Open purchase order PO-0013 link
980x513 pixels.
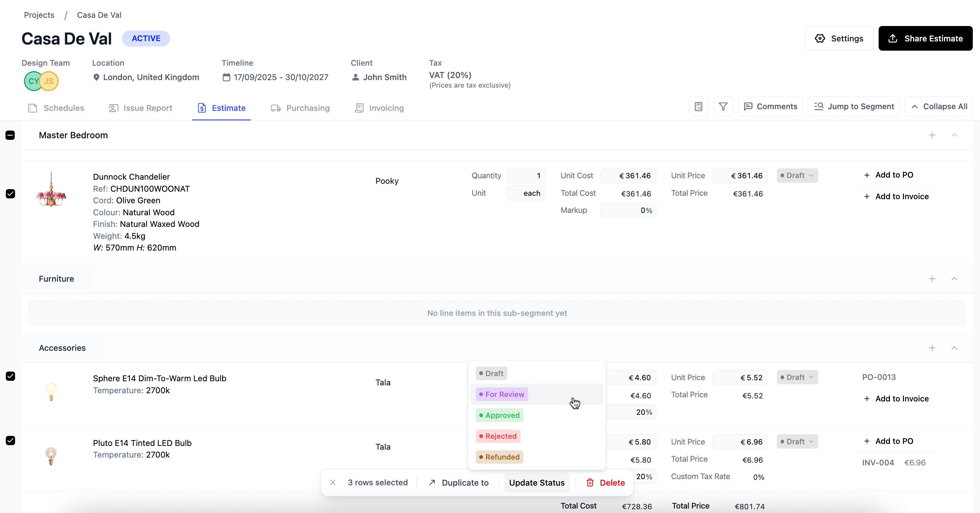[879, 377]
